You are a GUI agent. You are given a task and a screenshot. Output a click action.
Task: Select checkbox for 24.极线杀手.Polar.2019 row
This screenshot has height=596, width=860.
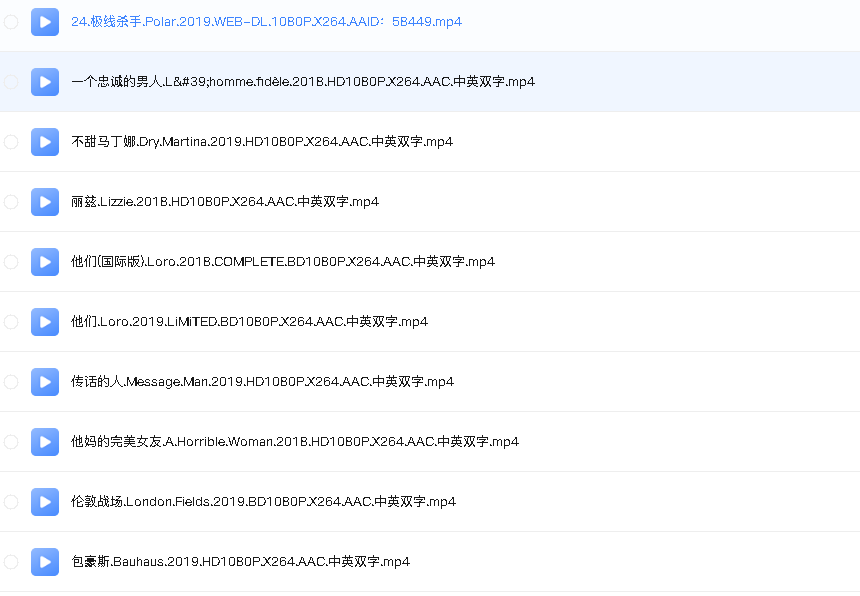click(11, 22)
